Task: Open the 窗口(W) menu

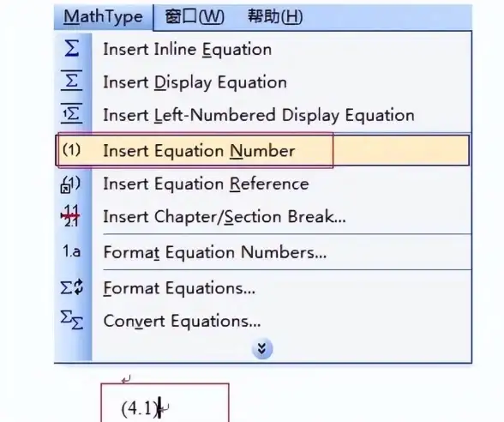Action: click(x=195, y=17)
